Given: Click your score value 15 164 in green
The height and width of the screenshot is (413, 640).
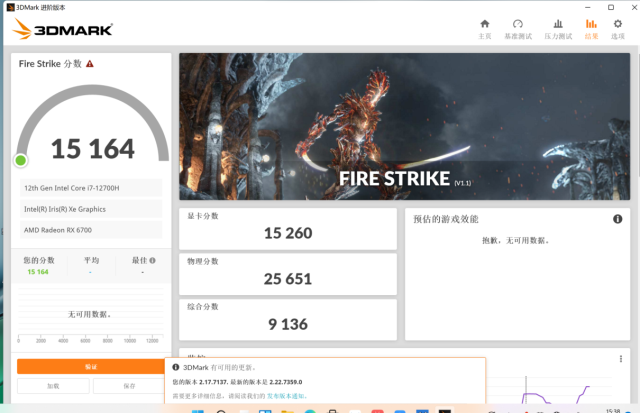Looking at the screenshot, I should pyautogui.click(x=38, y=272).
